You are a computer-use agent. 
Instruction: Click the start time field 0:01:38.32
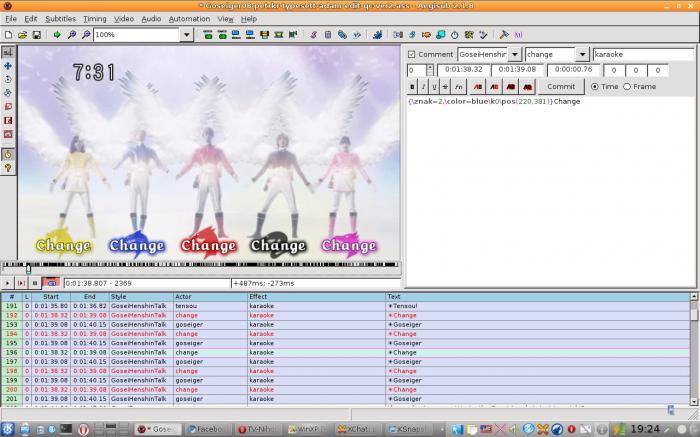click(463, 70)
